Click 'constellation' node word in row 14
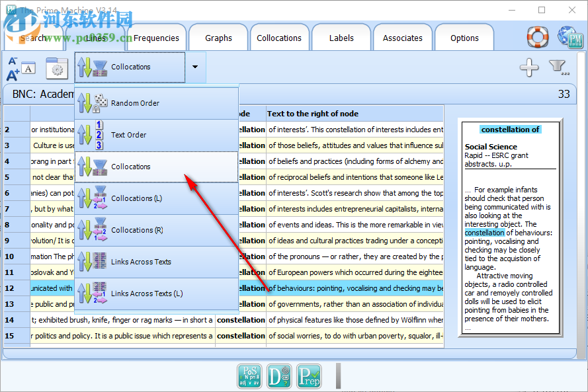 [241, 320]
